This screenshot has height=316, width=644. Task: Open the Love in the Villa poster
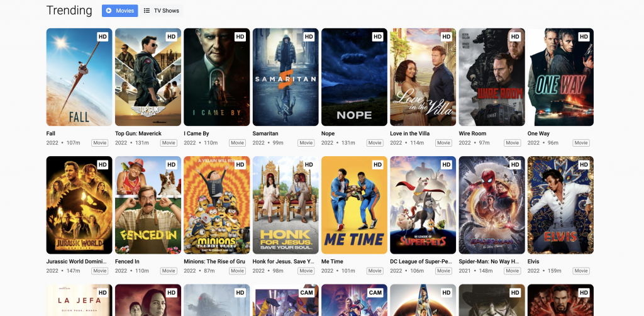click(423, 77)
